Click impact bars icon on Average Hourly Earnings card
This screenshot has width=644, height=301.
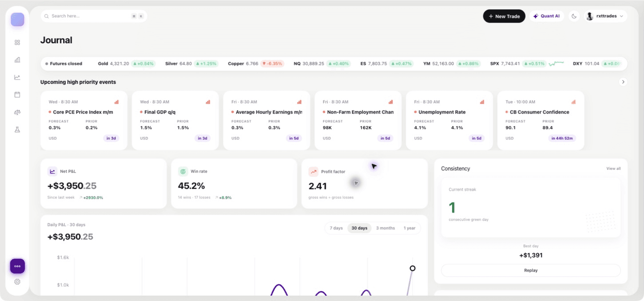pos(299,102)
